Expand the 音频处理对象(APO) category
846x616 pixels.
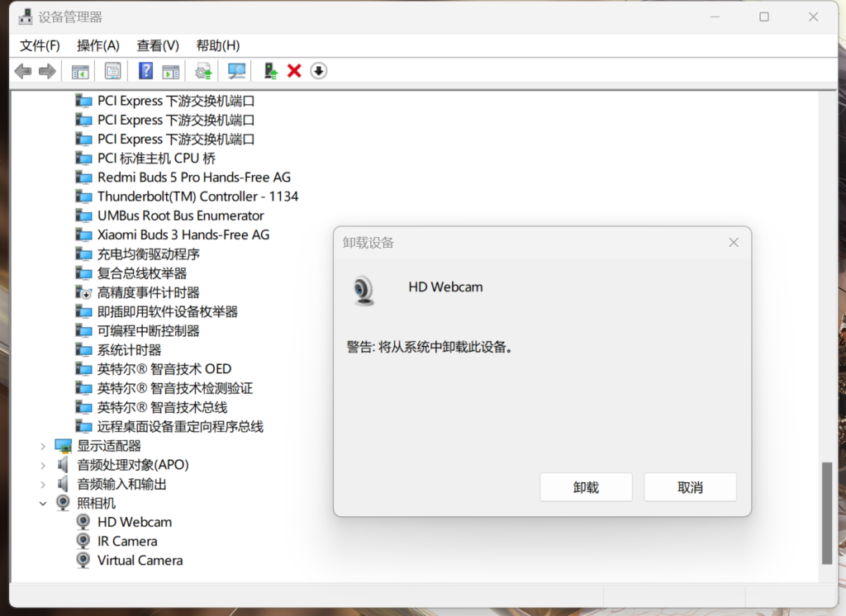pyautogui.click(x=43, y=465)
